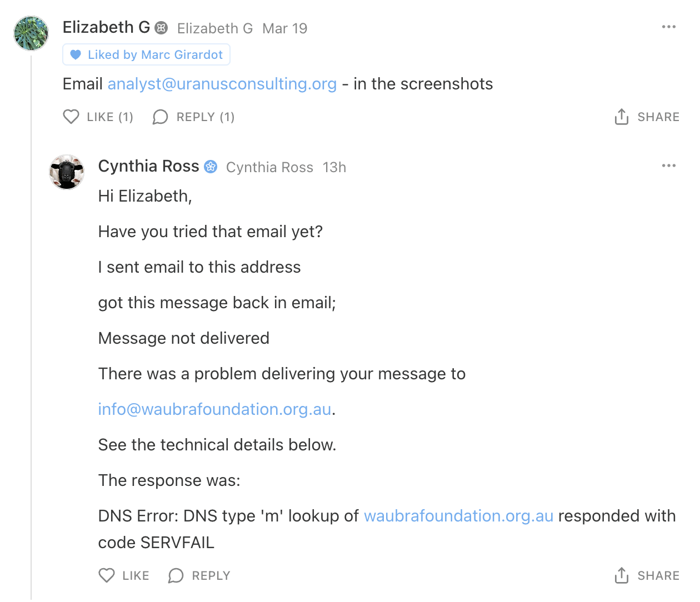
Task: Click Elizabeth G's subscriber badge icon
Action: tap(161, 28)
